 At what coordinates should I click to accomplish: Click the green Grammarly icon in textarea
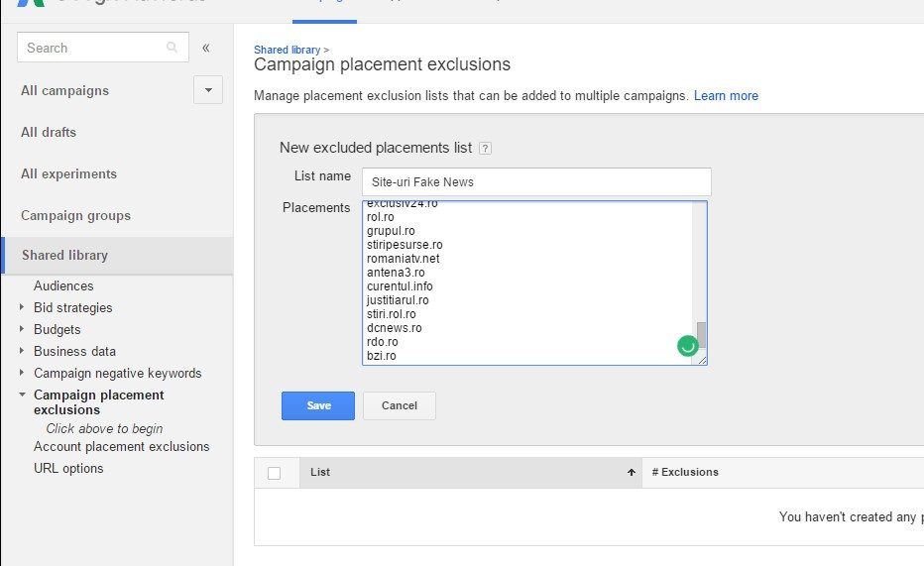[x=688, y=346]
